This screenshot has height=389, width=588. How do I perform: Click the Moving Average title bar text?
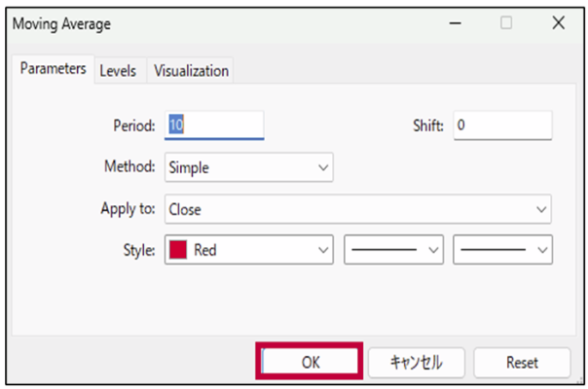pos(61,23)
